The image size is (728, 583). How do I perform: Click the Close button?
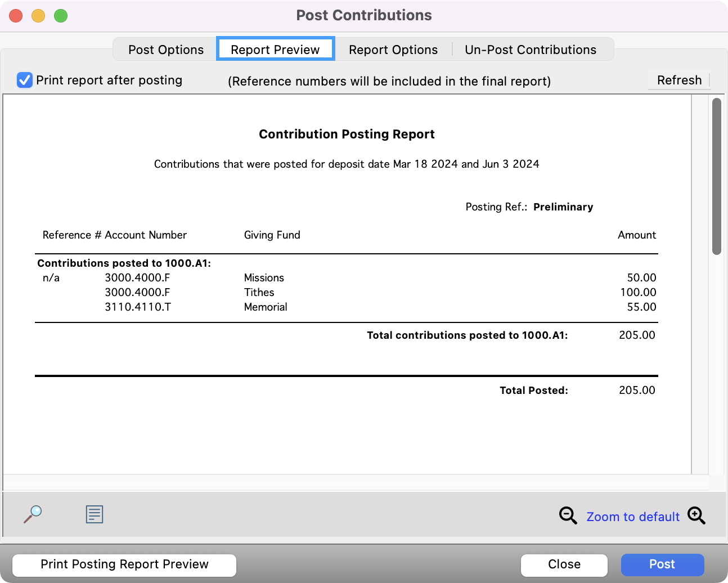[x=564, y=564]
